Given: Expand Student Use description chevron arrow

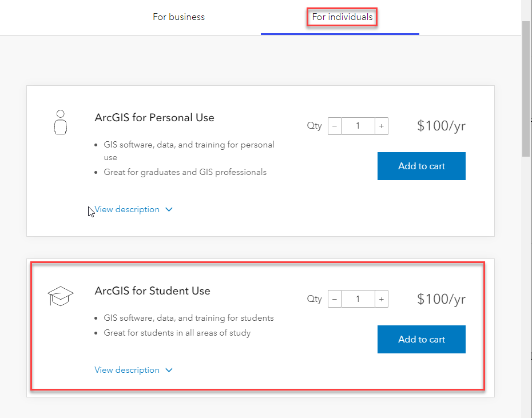Looking at the screenshot, I should click(x=169, y=370).
